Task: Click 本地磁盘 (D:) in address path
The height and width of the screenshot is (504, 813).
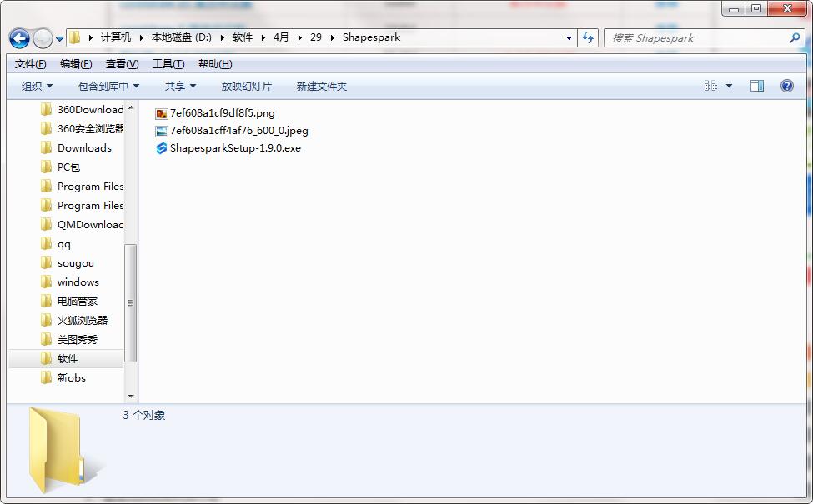Action: pyautogui.click(x=182, y=37)
